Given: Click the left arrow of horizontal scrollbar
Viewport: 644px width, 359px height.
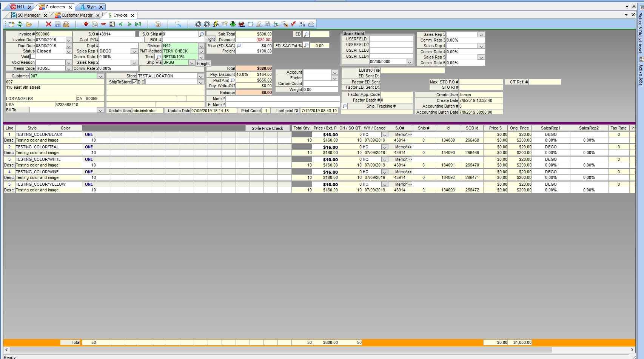Looking at the screenshot, I should [6, 350].
